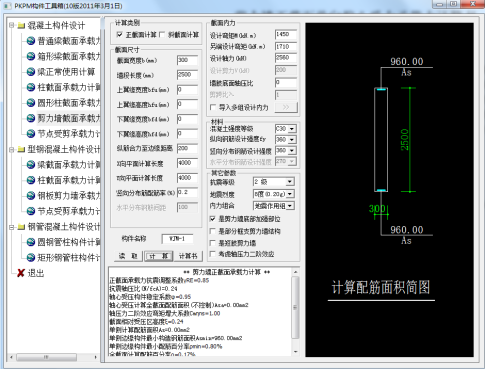Image resolution: width=485 pixels, height=369 pixels.
Task: Click the red X 退出 icon
Action: [x=21, y=273]
